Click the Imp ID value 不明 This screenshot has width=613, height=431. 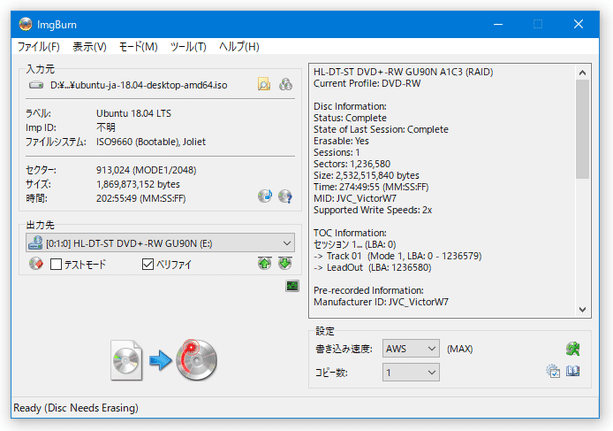106,128
